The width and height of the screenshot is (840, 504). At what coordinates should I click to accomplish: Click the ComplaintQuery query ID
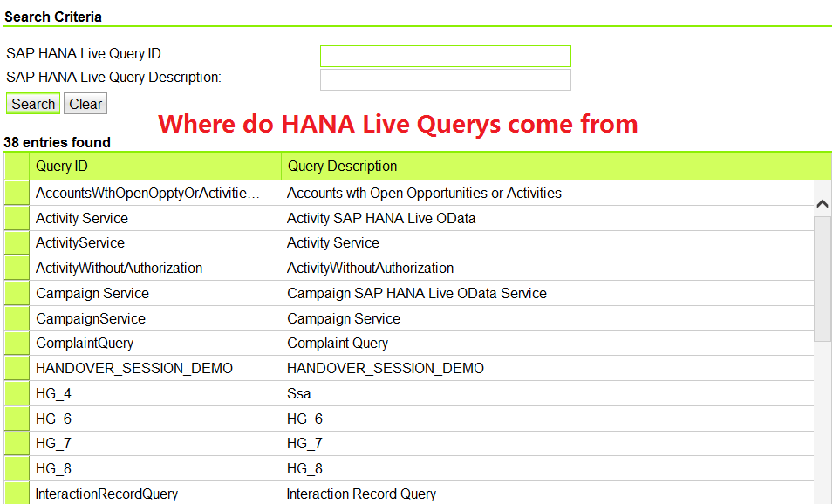pos(85,343)
